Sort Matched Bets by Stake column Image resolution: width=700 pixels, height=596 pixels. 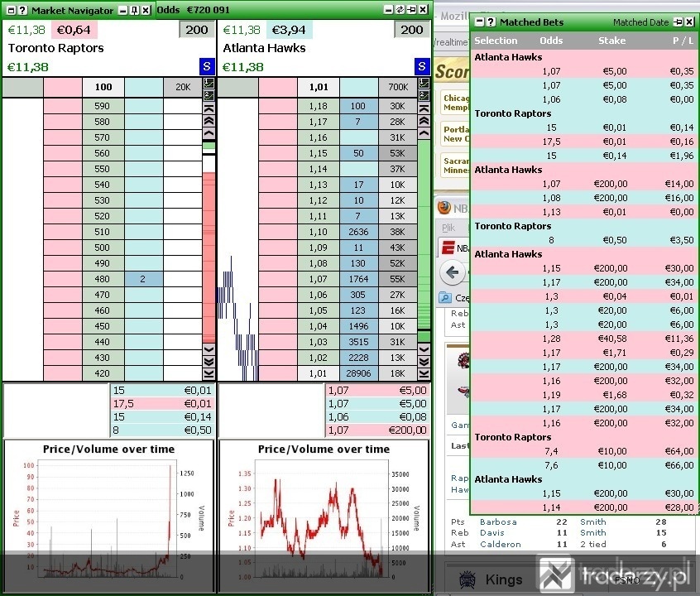coord(612,41)
